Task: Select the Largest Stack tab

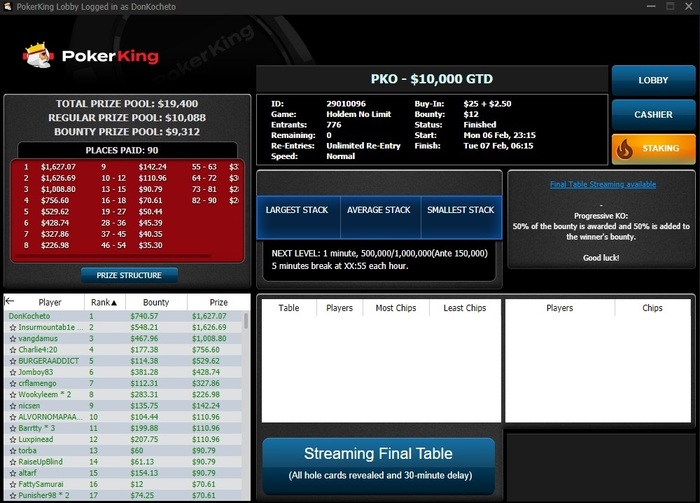Action: (x=297, y=217)
